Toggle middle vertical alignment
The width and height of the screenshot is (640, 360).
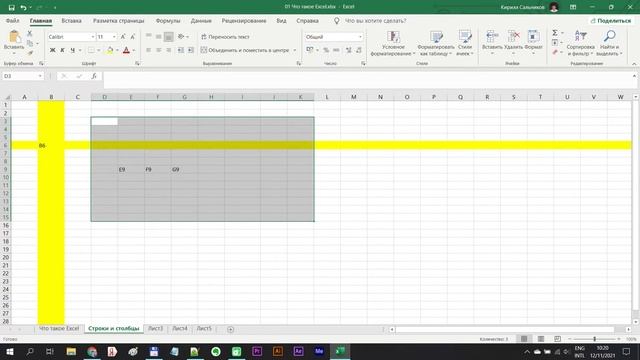158,37
